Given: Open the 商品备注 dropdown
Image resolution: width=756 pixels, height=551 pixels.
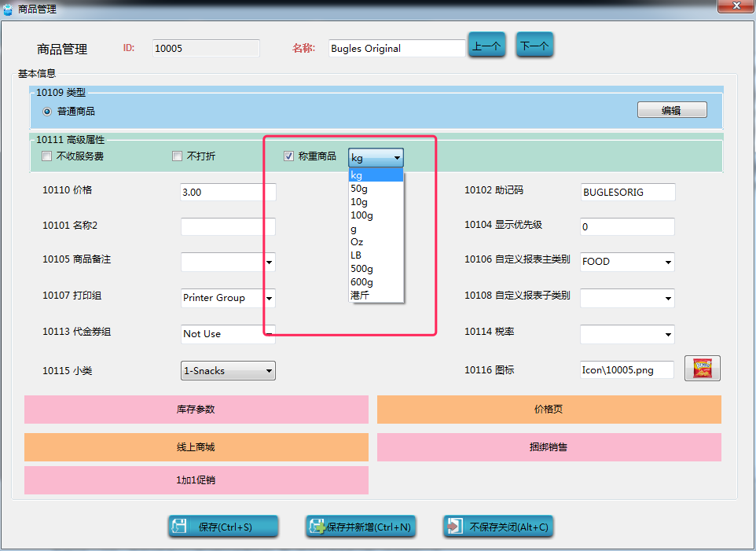Looking at the screenshot, I should tap(269, 263).
